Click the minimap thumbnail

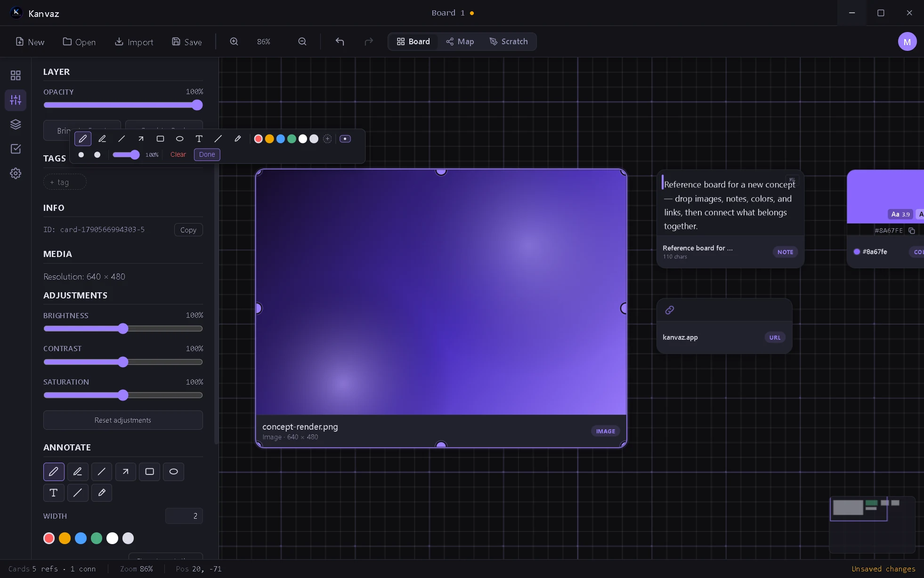tap(872, 525)
